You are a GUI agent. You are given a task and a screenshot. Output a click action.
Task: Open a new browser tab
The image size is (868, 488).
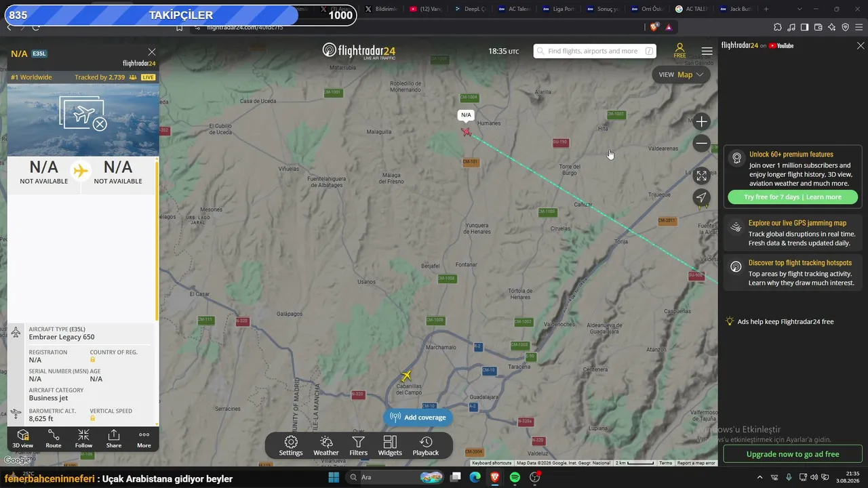pyautogui.click(x=766, y=9)
